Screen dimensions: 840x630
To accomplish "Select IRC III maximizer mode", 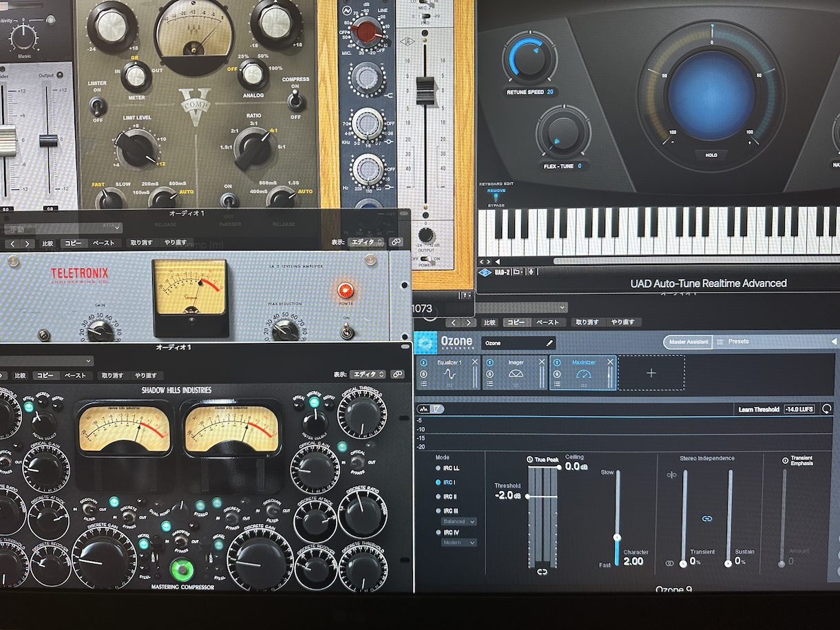I will coord(447,511).
